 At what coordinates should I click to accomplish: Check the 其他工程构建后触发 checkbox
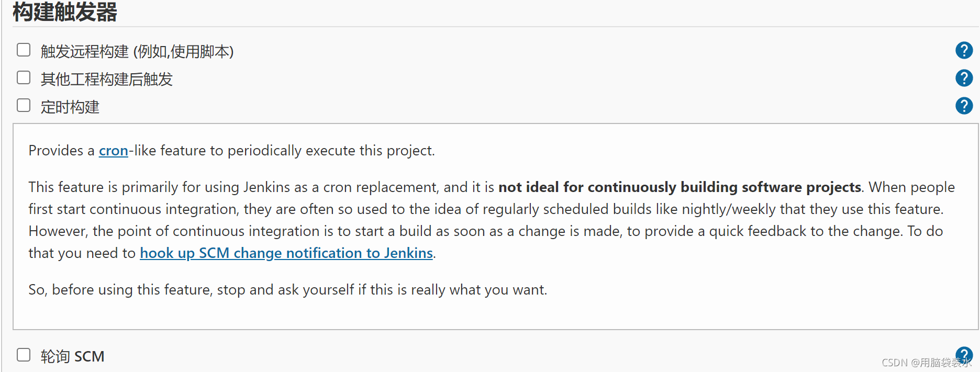point(24,78)
